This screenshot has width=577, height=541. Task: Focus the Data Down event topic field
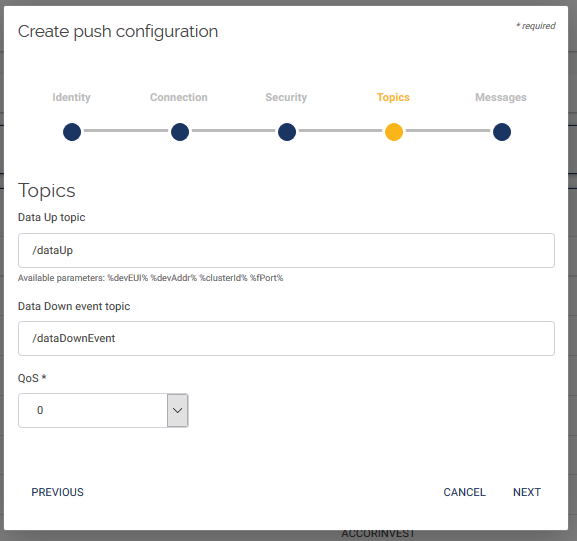point(286,338)
